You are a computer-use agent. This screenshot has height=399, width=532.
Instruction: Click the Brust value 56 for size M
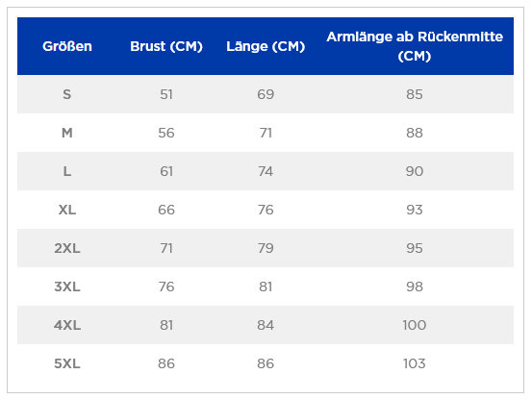pyautogui.click(x=166, y=133)
